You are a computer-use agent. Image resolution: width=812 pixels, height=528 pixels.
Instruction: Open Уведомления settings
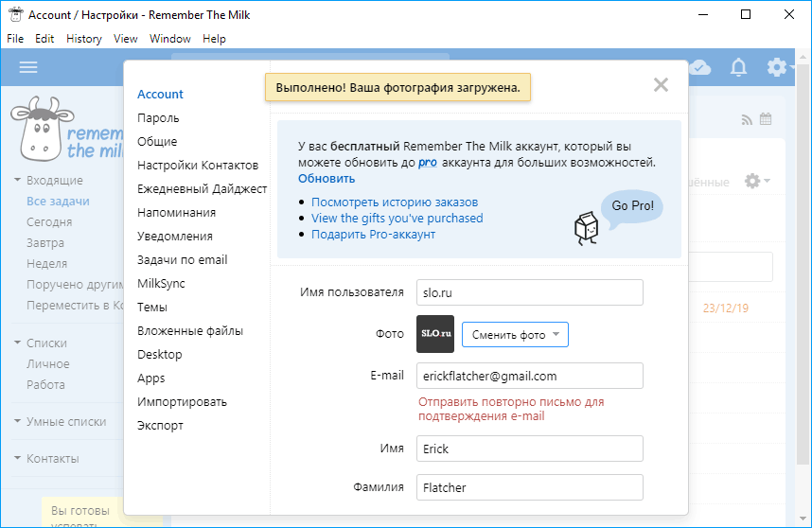[x=174, y=236]
